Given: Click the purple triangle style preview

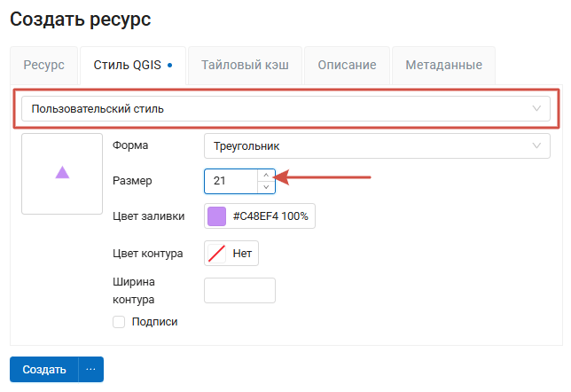Looking at the screenshot, I should [62, 173].
